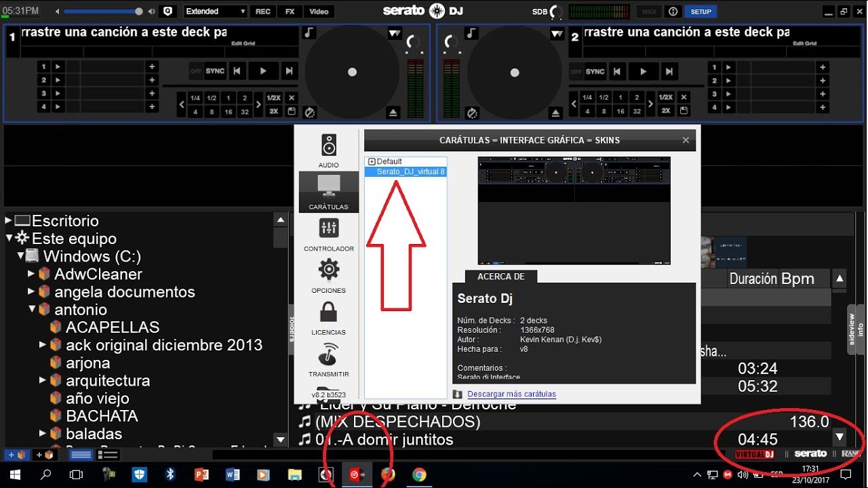Eject the track from deck 2
Screen dimensions: 868x488
pyautogui.click(x=556, y=113)
